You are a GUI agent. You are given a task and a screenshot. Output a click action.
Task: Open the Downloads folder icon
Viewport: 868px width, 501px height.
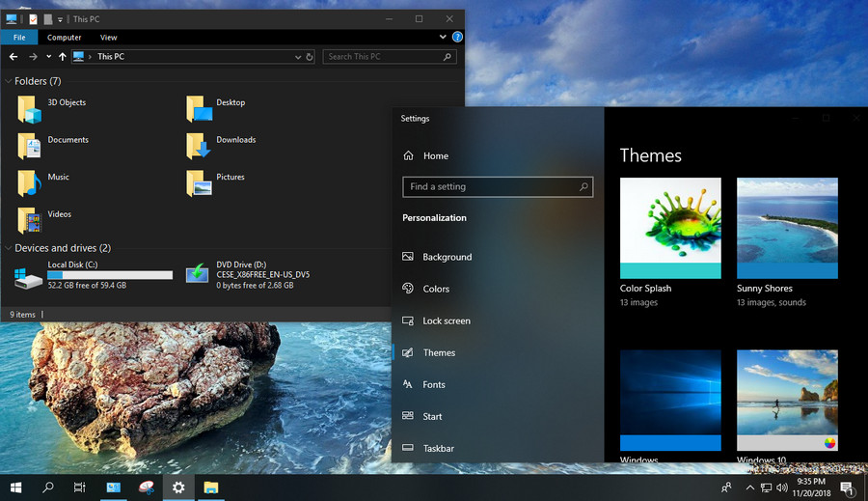coord(199,145)
